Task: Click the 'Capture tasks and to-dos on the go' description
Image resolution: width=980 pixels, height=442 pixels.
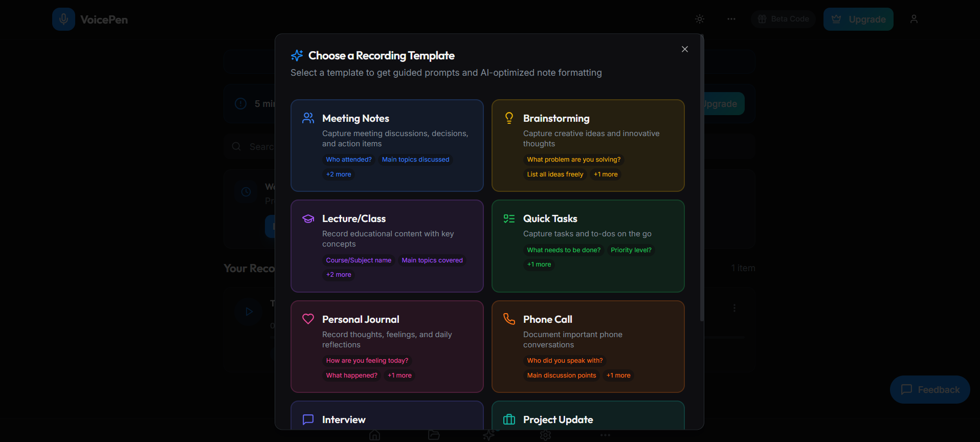Action: 587,234
